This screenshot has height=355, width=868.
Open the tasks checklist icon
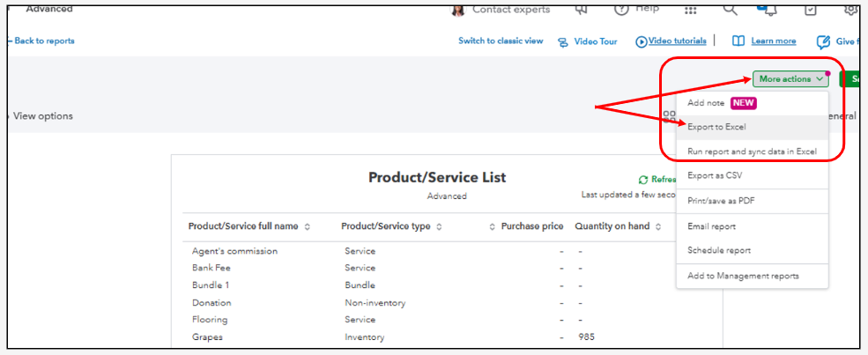pyautogui.click(x=811, y=10)
